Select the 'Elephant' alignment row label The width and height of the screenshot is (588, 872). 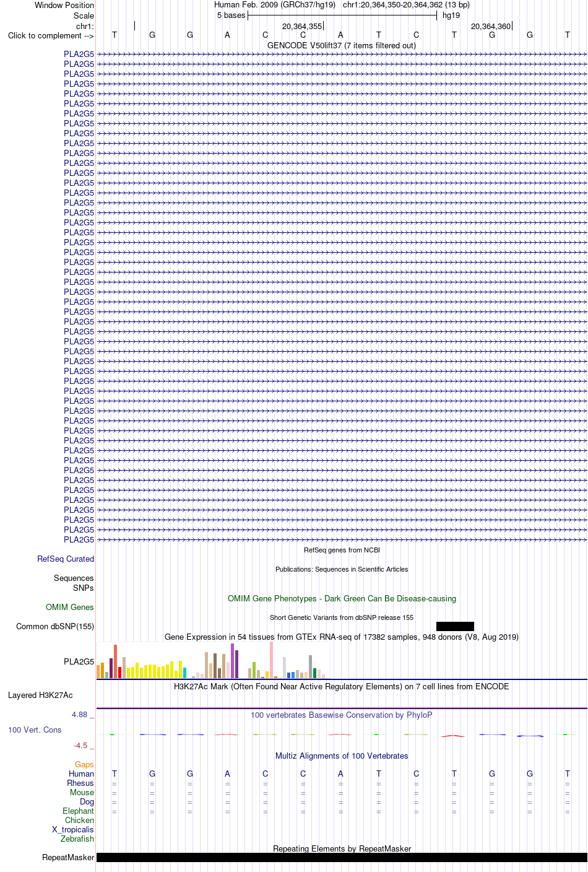point(79,811)
